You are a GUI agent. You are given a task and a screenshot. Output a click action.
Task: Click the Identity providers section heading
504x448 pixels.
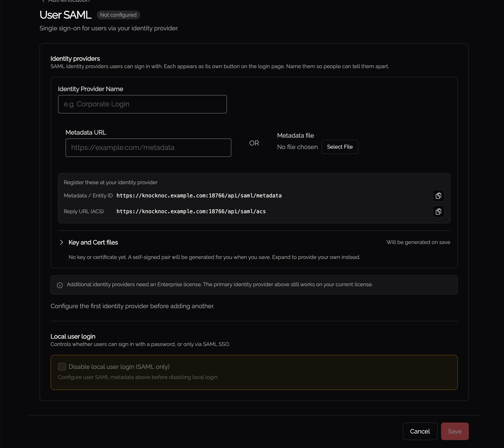75,58
